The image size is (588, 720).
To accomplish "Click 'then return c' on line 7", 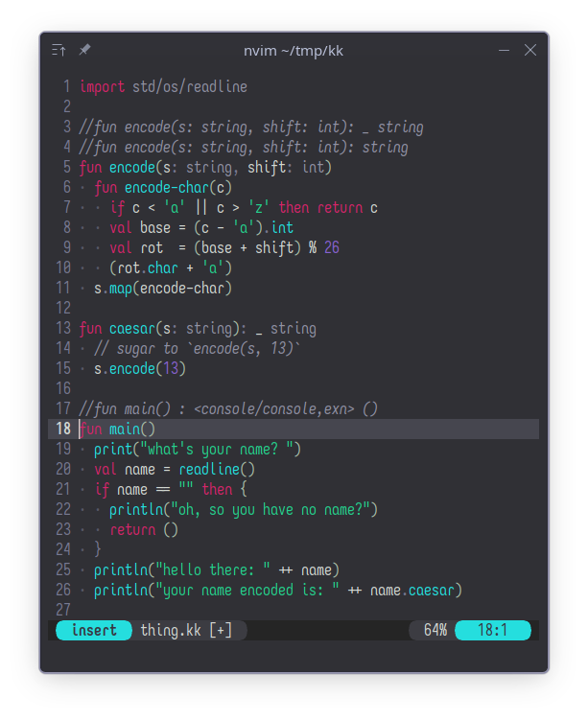I will (328, 207).
